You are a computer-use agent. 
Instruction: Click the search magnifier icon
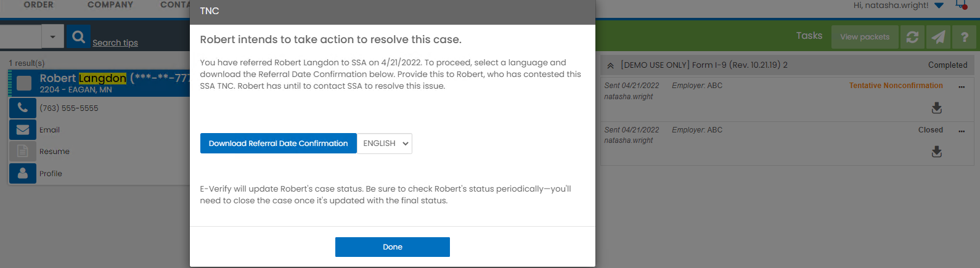click(78, 37)
